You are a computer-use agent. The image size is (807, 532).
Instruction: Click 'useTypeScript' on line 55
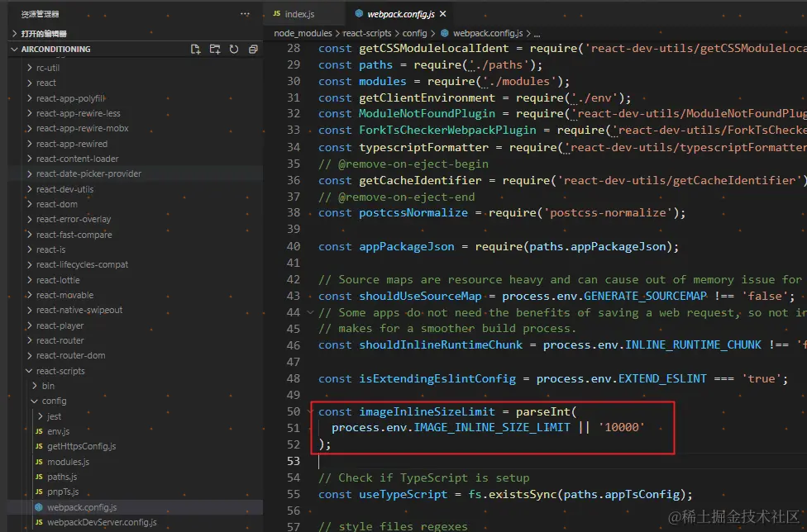403,494
